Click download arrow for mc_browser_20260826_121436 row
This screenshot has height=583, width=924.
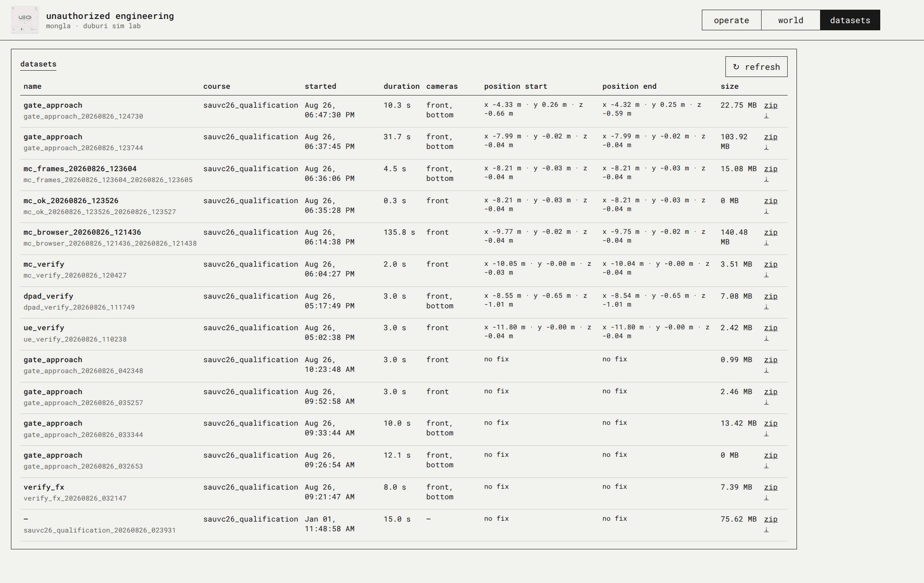point(766,242)
